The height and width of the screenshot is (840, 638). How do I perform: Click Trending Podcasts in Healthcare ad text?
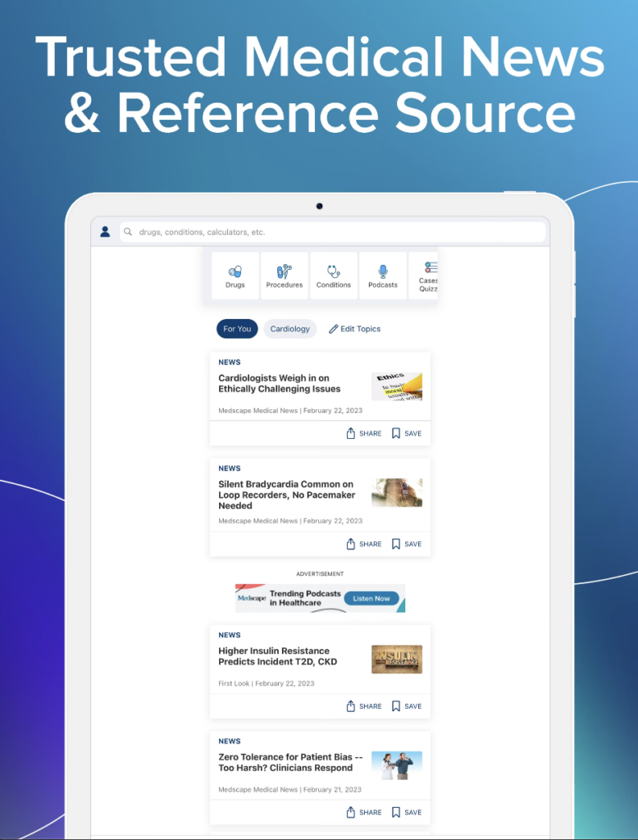click(x=305, y=598)
